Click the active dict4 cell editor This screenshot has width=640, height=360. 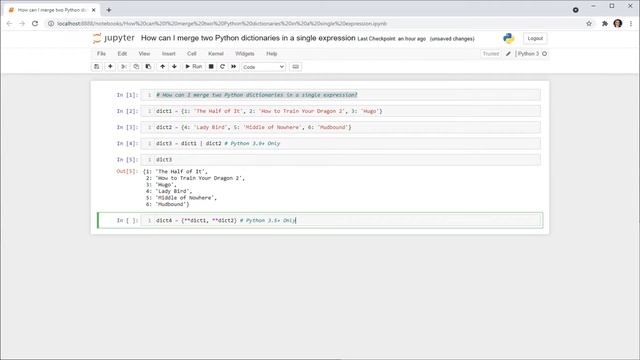click(x=340, y=220)
